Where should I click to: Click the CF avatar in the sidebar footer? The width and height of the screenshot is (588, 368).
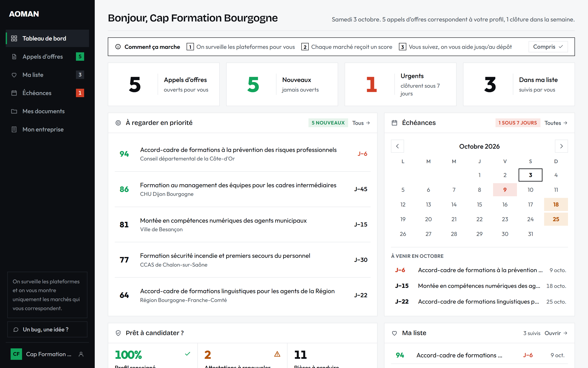(16, 354)
